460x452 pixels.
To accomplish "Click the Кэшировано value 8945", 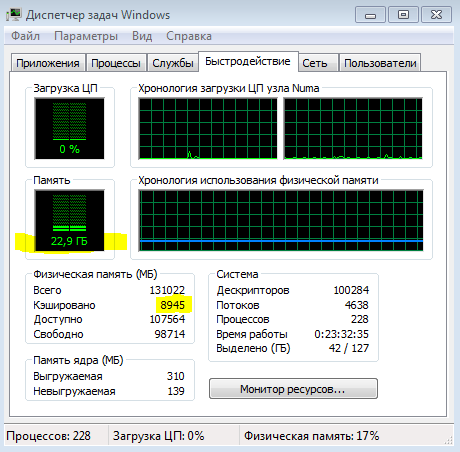I will [x=172, y=305].
